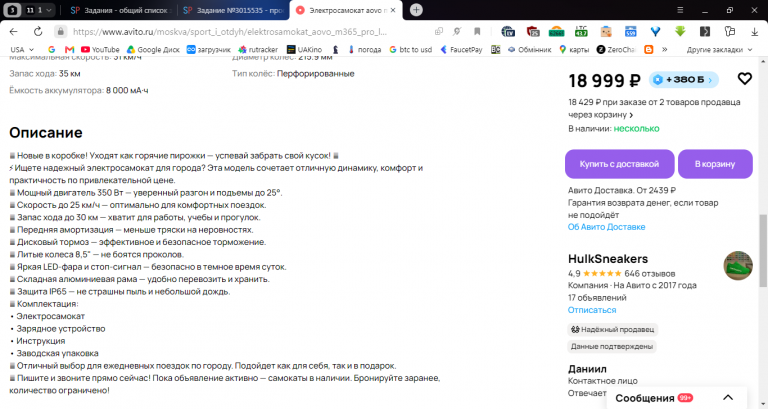
Task: Click the LTC extension icon
Action: pos(581,31)
